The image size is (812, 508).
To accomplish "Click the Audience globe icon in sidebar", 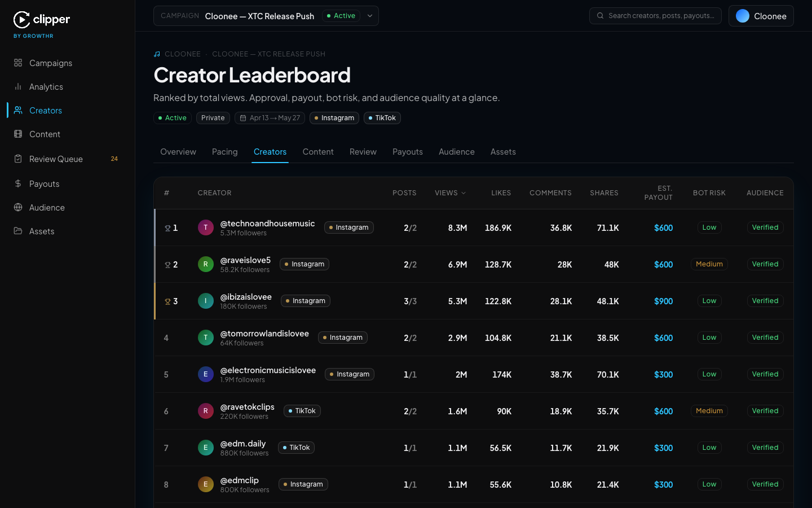I will point(18,207).
